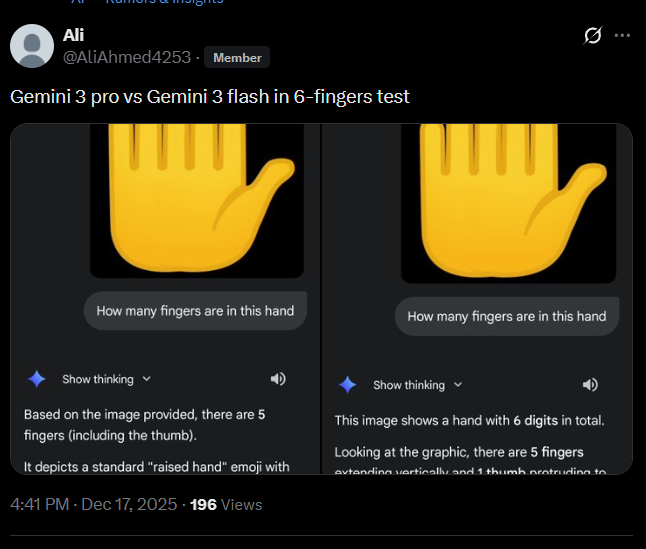Open the right hand emoji image

click(508, 200)
